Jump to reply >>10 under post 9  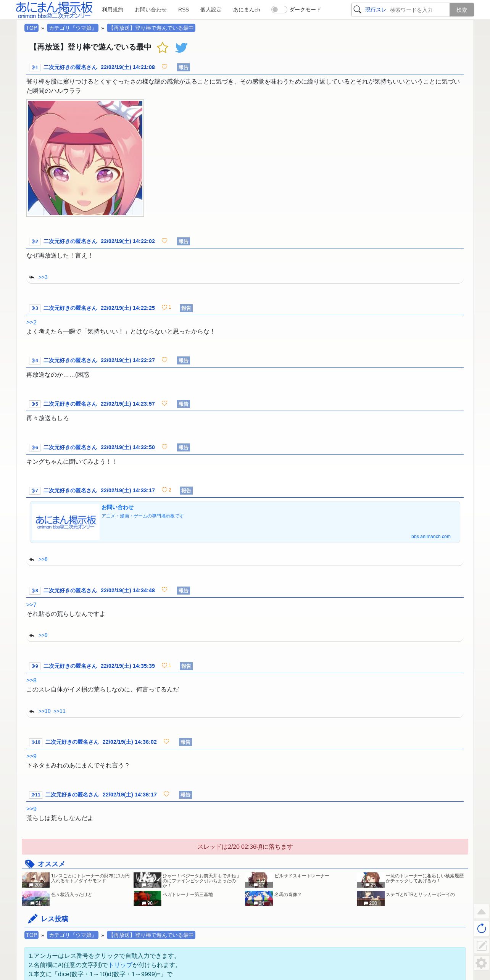pos(45,711)
